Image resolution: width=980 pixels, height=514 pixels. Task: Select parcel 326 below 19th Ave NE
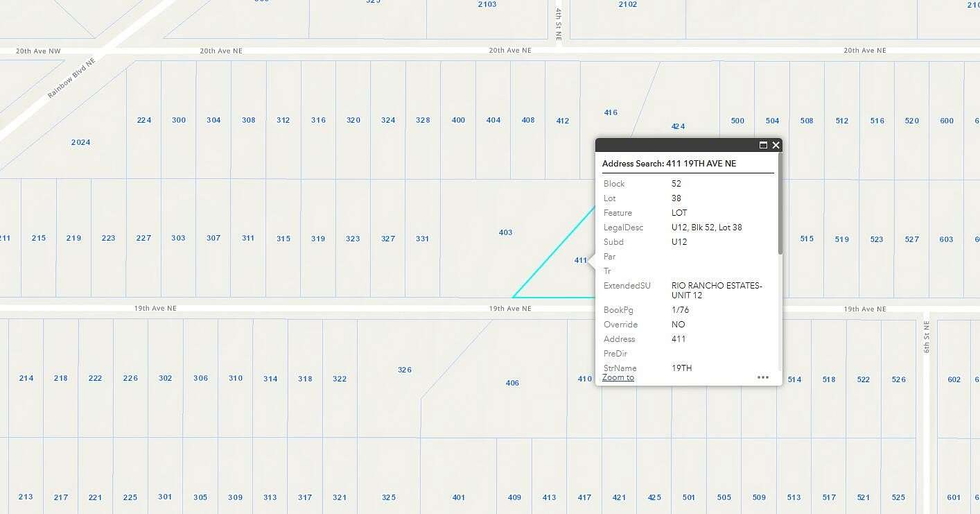click(x=403, y=370)
